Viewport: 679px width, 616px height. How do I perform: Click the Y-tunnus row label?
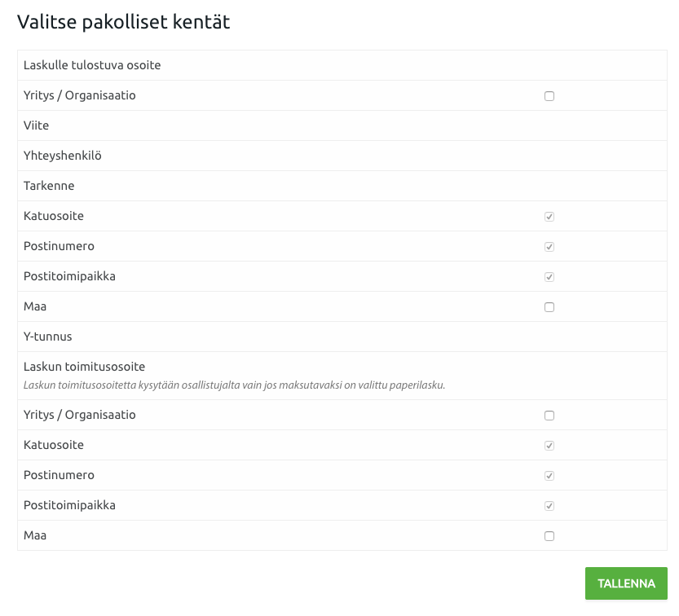coord(47,337)
